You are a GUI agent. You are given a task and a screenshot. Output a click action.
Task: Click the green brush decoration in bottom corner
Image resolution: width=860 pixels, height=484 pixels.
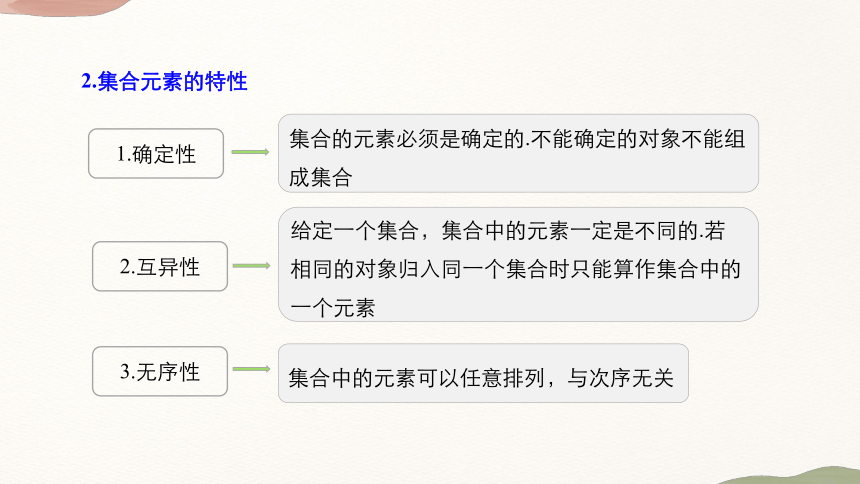(790, 476)
